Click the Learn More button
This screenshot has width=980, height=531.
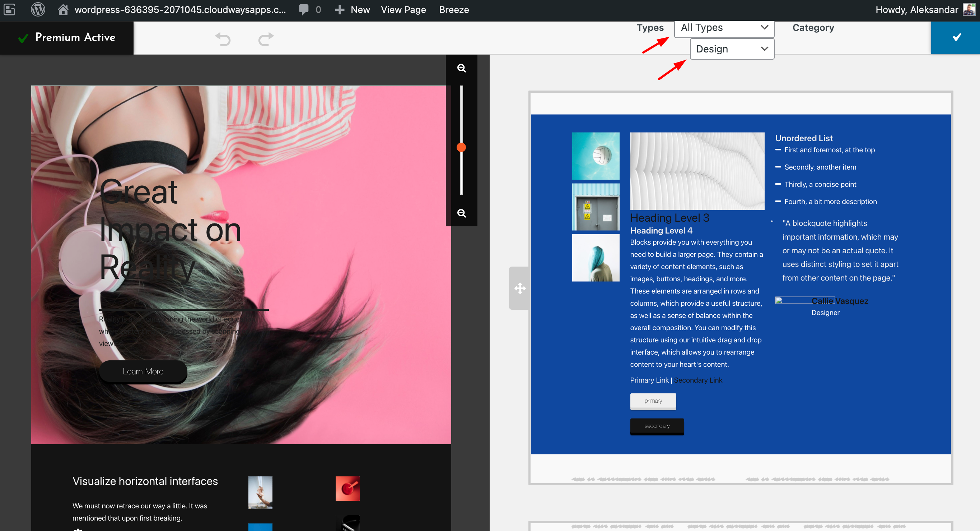(x=143, y=371)
